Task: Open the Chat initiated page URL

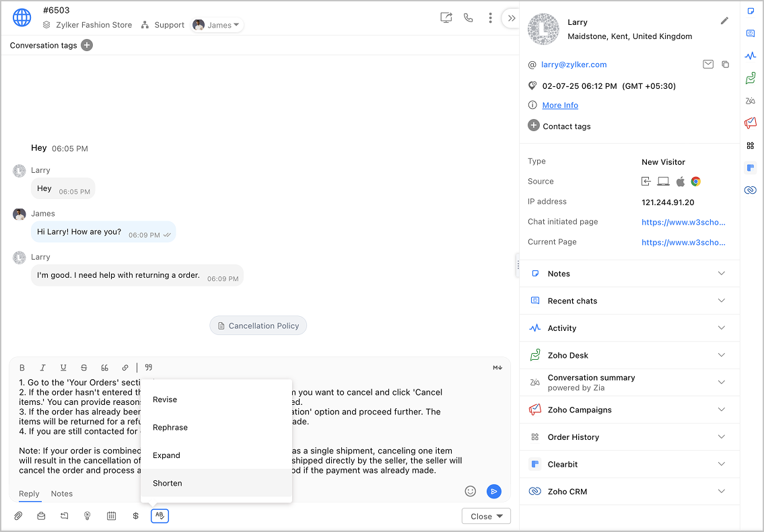Action: 683,222
